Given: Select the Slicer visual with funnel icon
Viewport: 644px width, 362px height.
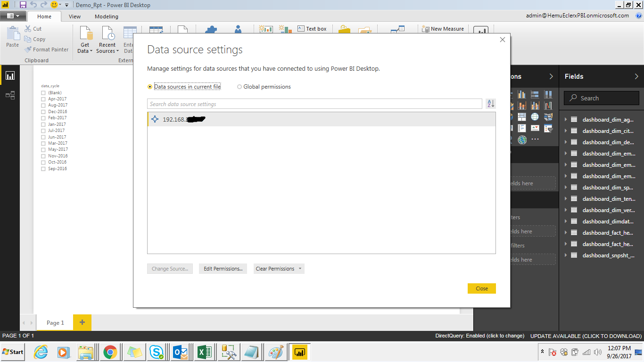Looking at the screenshot, I should 548,128.
